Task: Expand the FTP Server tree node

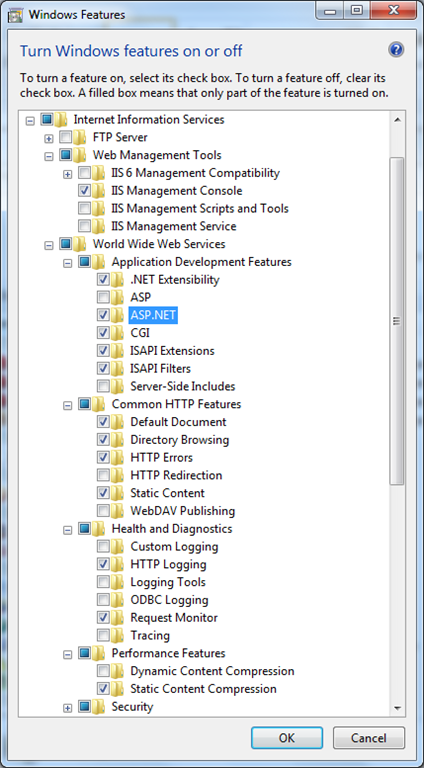Action: [x=48, y=139]
